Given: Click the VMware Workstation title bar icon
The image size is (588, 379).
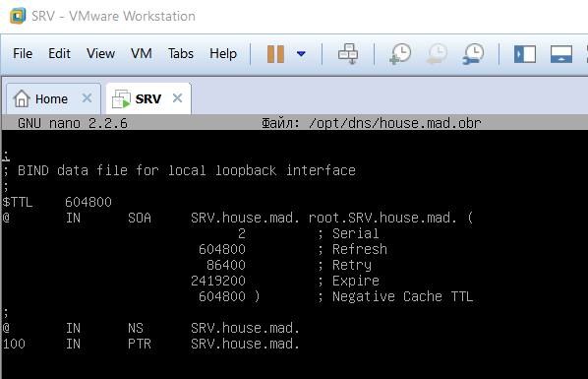Looking at the screenshot, I should pyautogui.click(x=18, y=16).
